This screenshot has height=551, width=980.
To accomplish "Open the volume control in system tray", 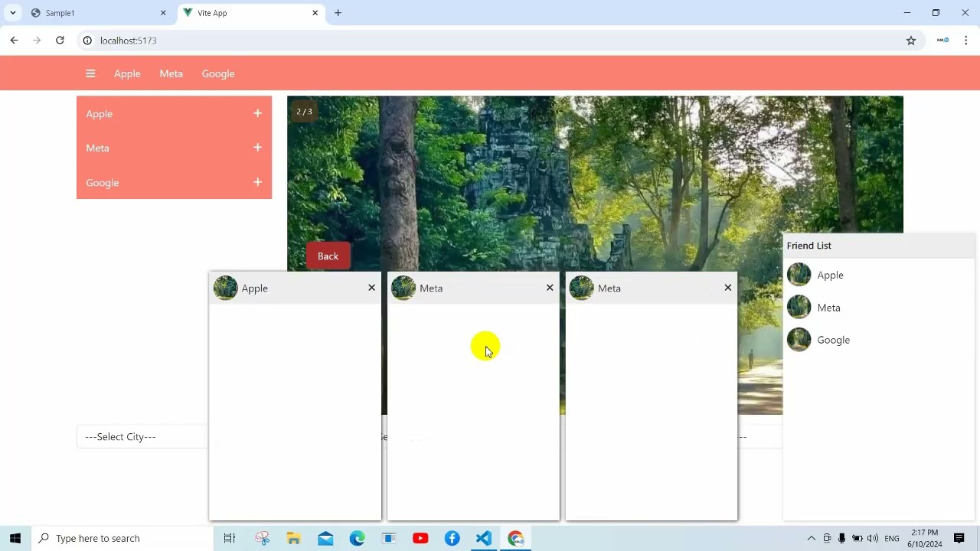I will point(873,539).
